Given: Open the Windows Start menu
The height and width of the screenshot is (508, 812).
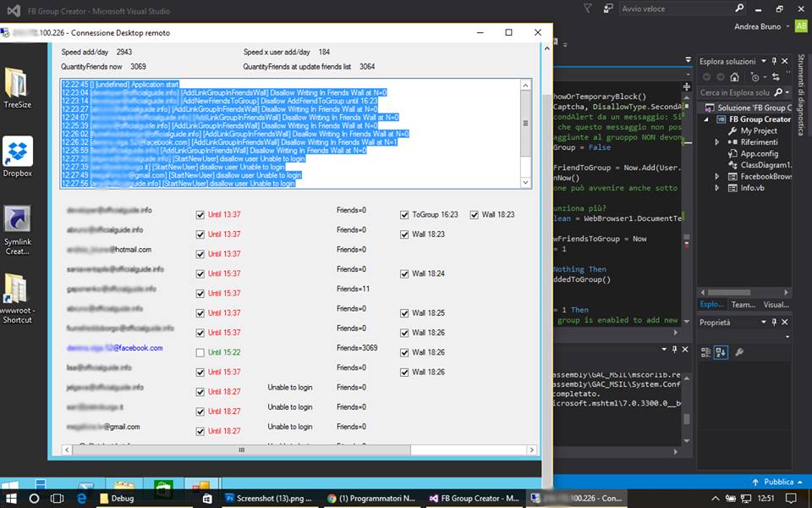Looking at the screenshot, I should tap(10, 498).
